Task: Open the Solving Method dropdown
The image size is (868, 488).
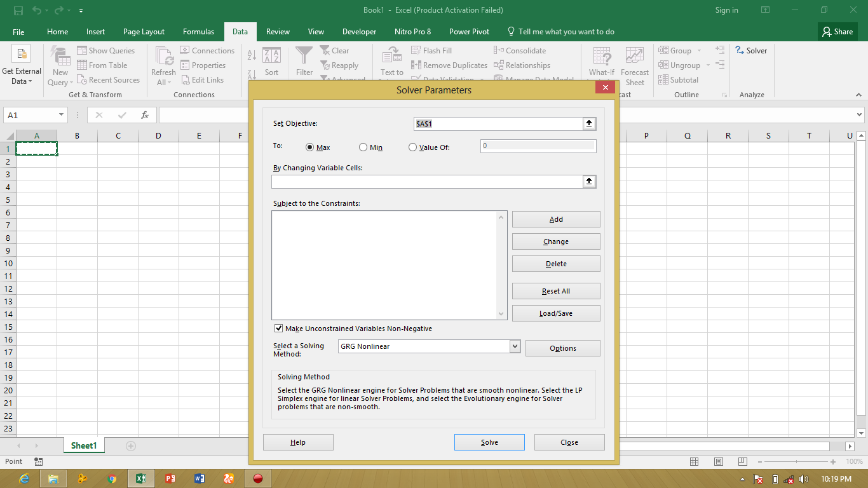Action: coord(515,346)
